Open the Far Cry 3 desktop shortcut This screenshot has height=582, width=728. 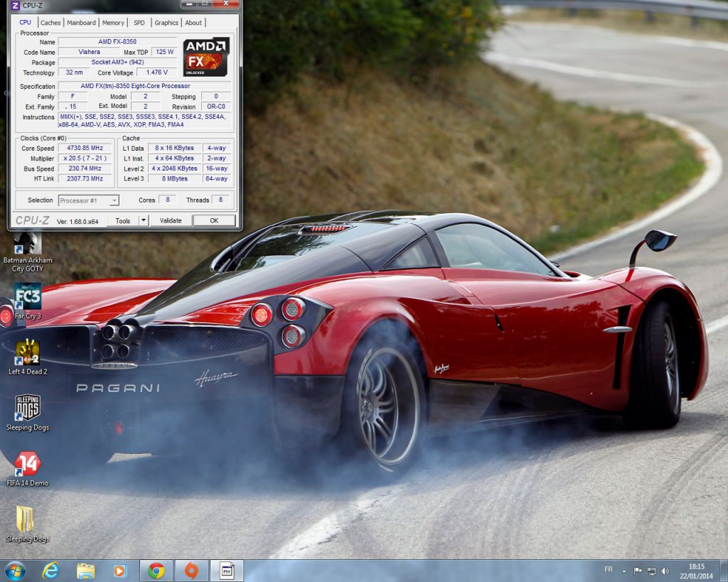[28, 301]
